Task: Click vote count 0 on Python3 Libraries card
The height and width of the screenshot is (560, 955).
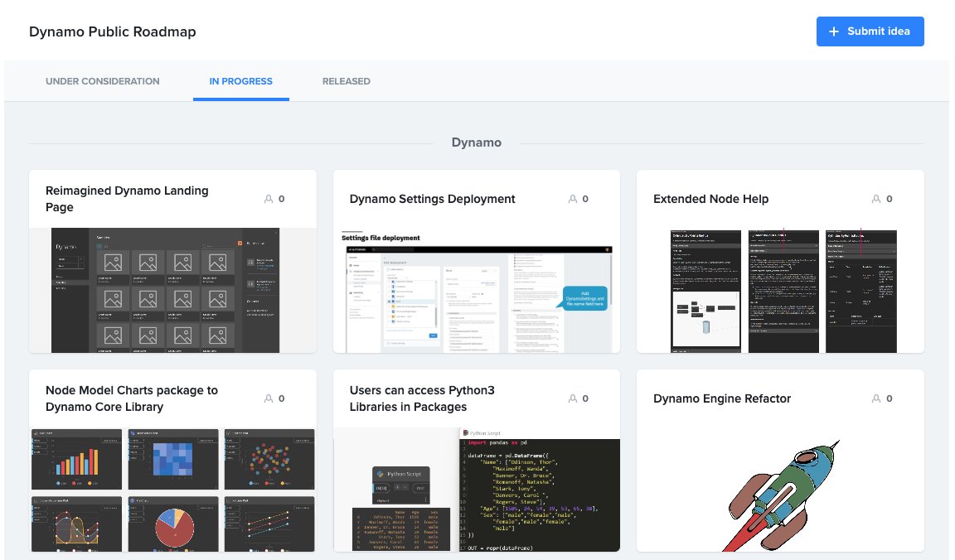Action: (585, 398)
